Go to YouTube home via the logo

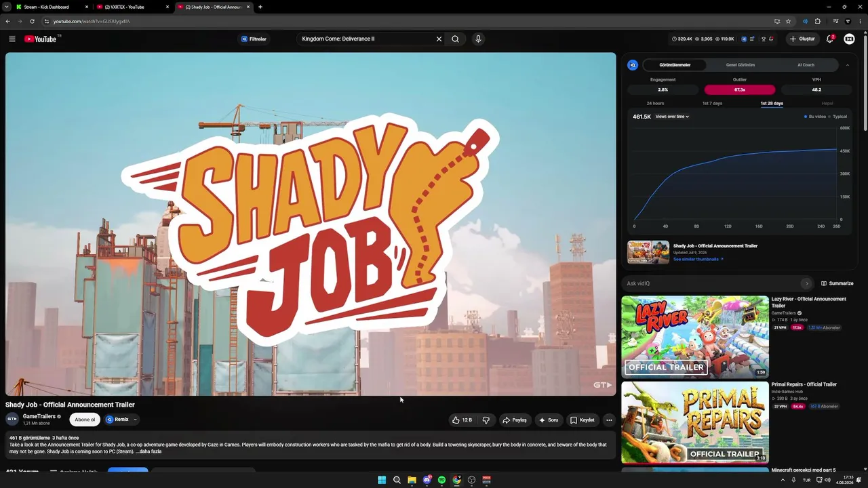coord(41,39)
